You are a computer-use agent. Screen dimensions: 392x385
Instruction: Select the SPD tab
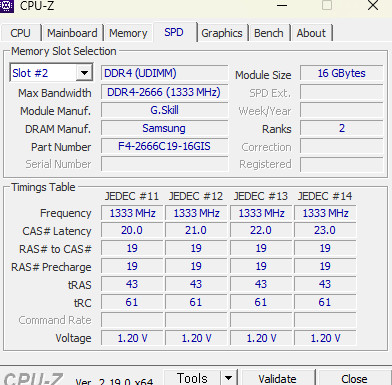tap(174, 32)
